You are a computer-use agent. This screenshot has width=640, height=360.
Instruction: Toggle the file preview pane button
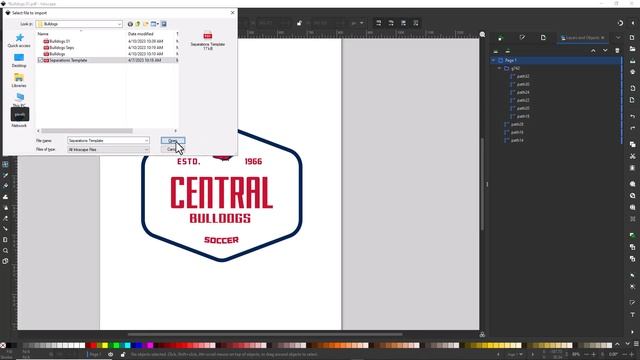[x=164, y=24]
